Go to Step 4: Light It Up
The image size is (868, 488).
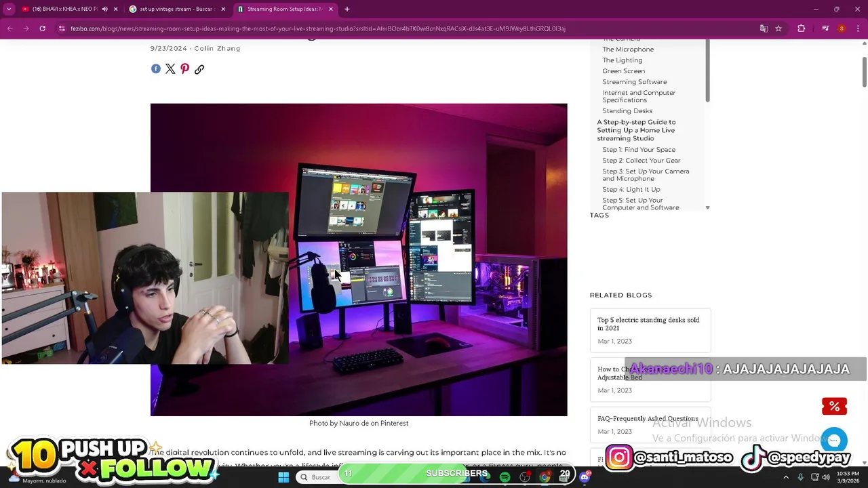(631, 190)
